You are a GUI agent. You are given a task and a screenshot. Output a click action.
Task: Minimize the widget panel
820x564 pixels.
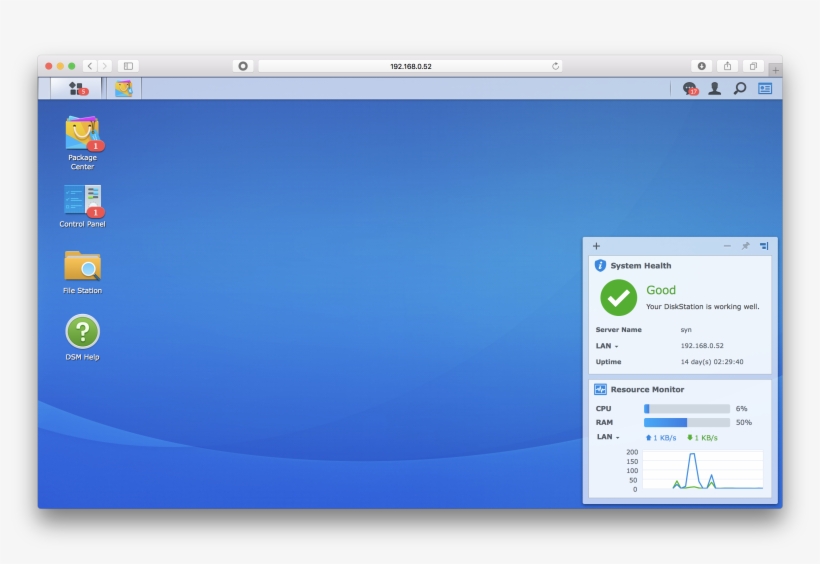tap(727, 246)
